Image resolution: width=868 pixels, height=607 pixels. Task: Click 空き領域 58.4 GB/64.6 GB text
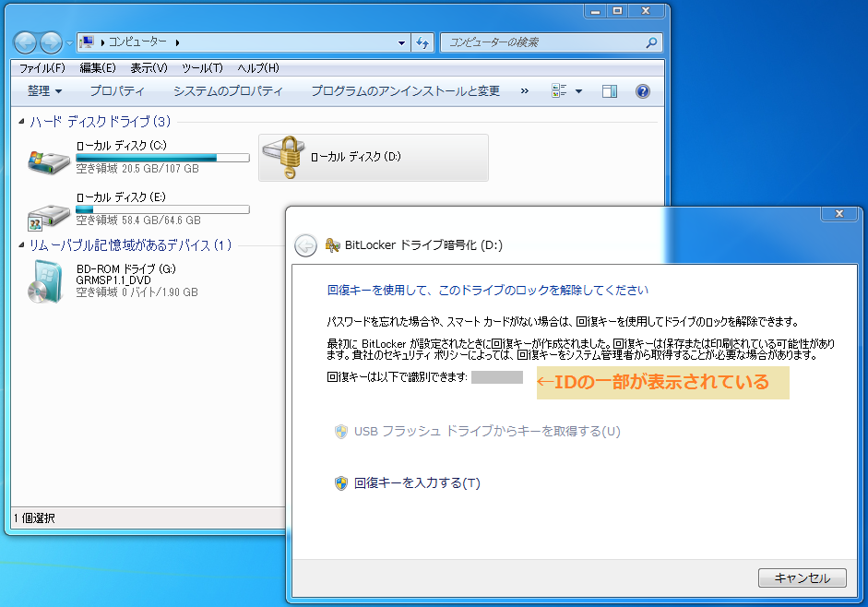pyautogui.click(x=138, y=220)
